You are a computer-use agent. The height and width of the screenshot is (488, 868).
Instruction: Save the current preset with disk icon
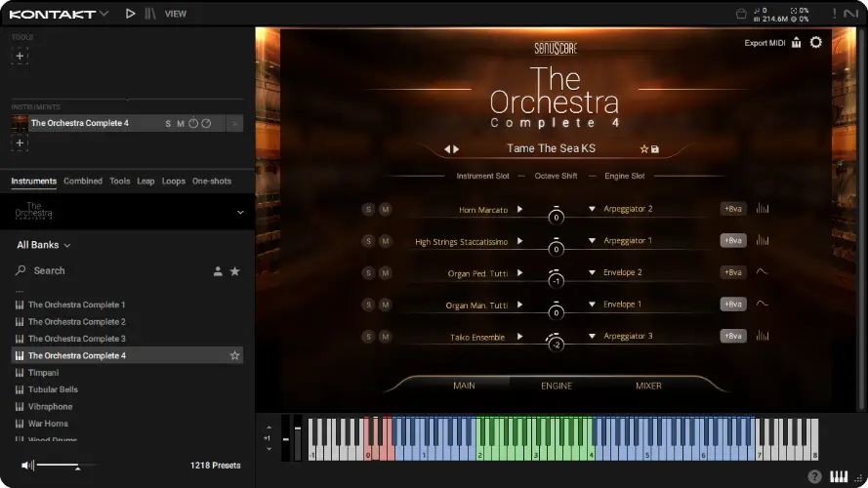(x=655, y=149)
